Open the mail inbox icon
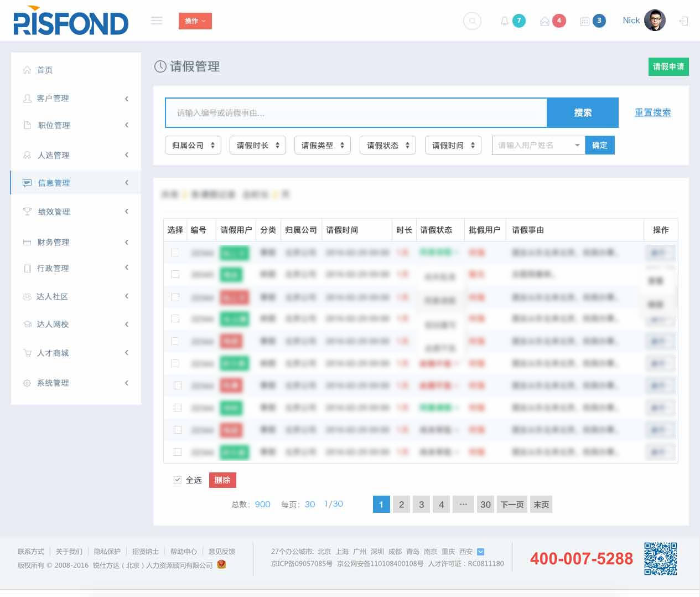Image resolution: width=700 pixels, height=597 pixels. [x=545, y=21]
